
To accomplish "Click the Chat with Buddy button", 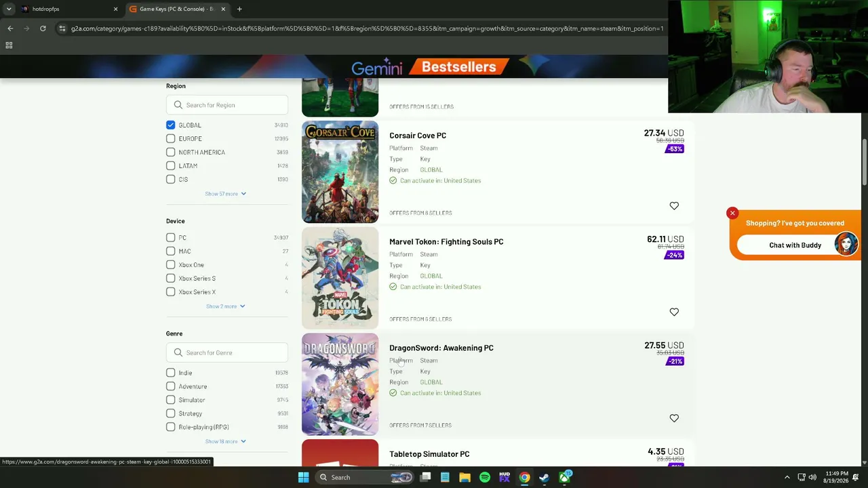I will (795, 245).
